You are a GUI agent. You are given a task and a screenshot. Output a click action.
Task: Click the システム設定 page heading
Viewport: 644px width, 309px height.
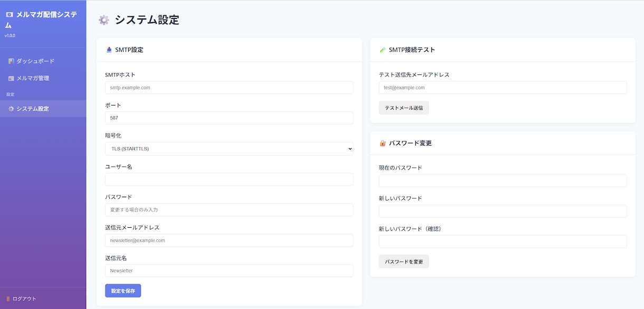(147, 20)
